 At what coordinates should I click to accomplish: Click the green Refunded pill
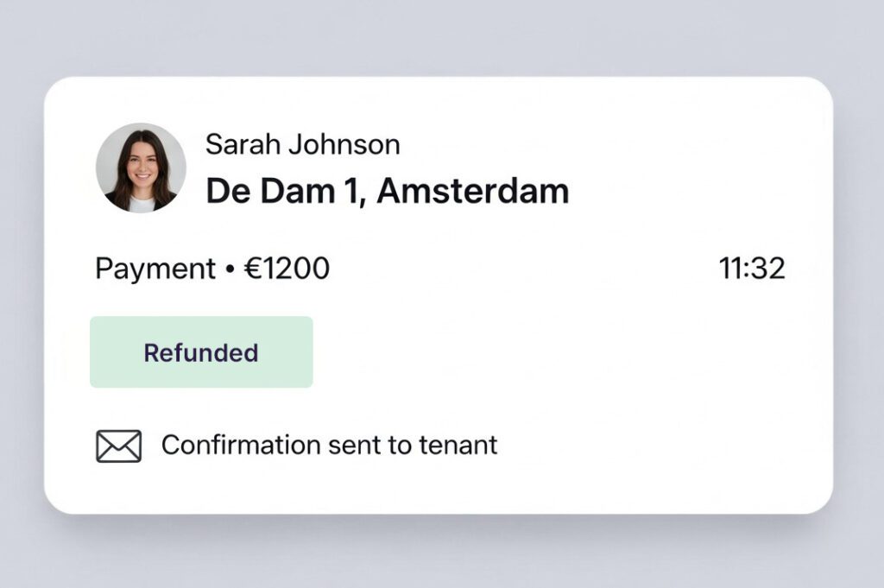point(200,352)
